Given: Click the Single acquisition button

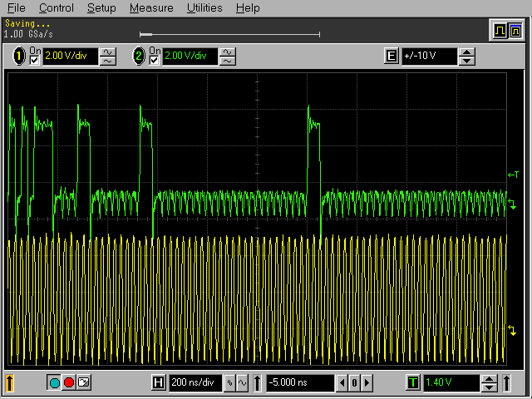Looking at the screenshot, I should [83, 382].
